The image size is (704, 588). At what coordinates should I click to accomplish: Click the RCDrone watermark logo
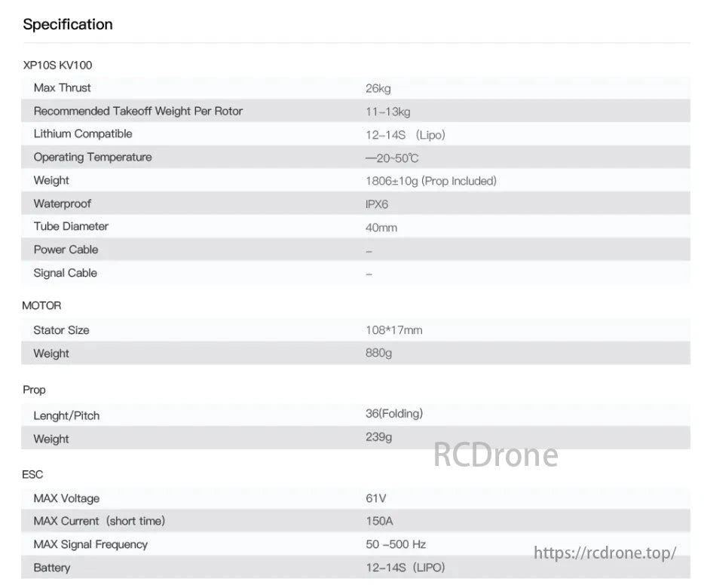tap(495, 455)
